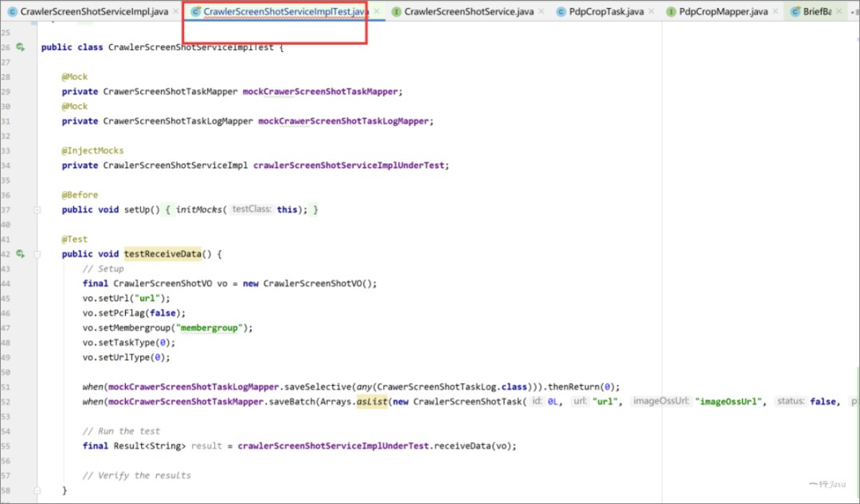860x504 pixels.
Task: Click the // Run the test comment
Action: (x=121, y=431)
